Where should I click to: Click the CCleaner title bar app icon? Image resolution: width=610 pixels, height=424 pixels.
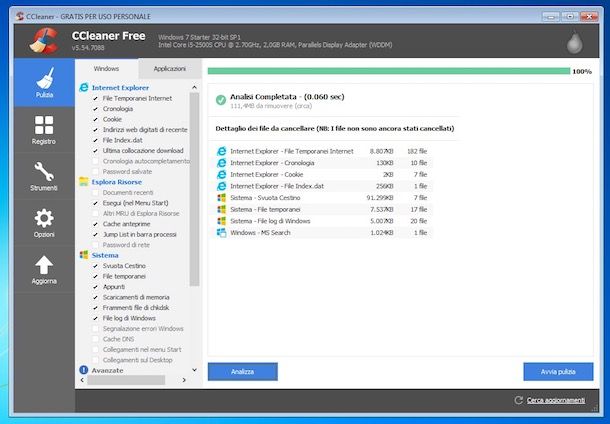[x=20, y=16]
